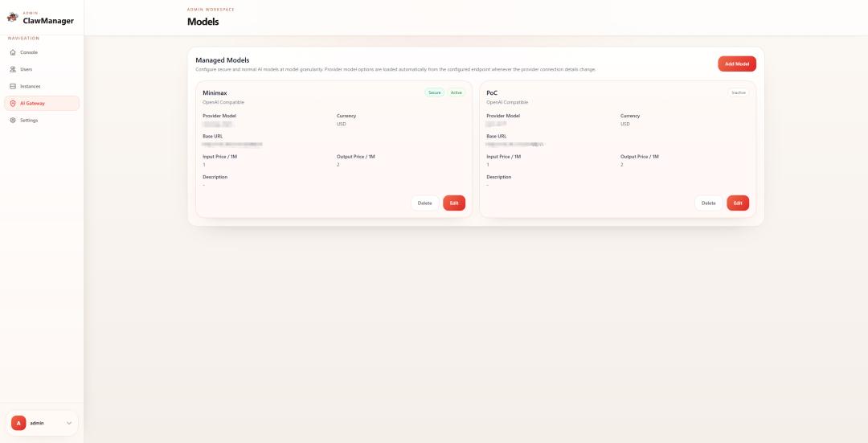Click the ClawManager logo icon
Screen dimensions: 868x443
12,18
